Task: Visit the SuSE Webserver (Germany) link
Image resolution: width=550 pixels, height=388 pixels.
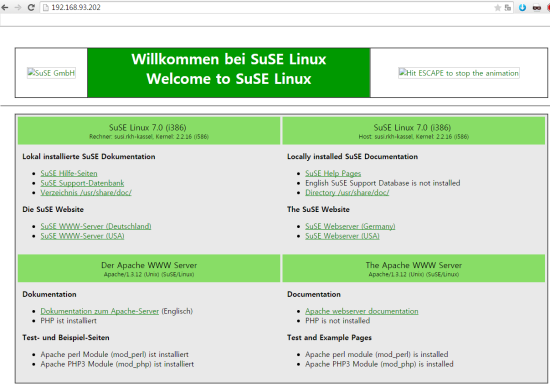Action: point(350,226)
